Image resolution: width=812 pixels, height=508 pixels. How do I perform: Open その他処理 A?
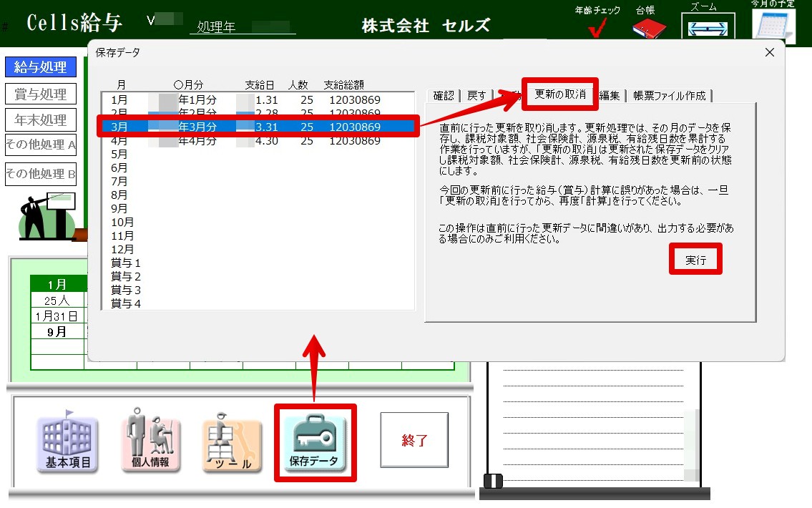click(x=40, y=145)
